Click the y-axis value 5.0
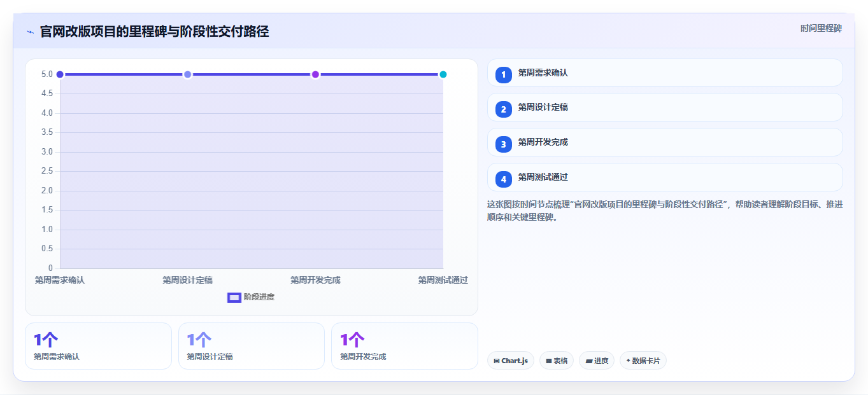868x395 pixels. [x=47, y=74]
